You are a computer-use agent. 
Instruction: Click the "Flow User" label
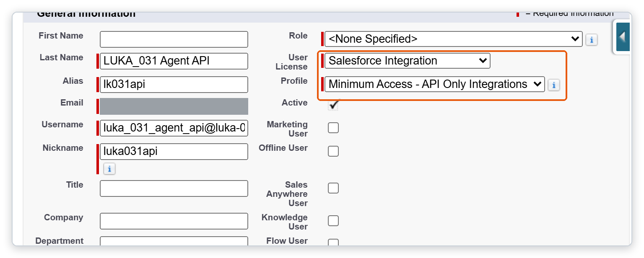point(287,241)
